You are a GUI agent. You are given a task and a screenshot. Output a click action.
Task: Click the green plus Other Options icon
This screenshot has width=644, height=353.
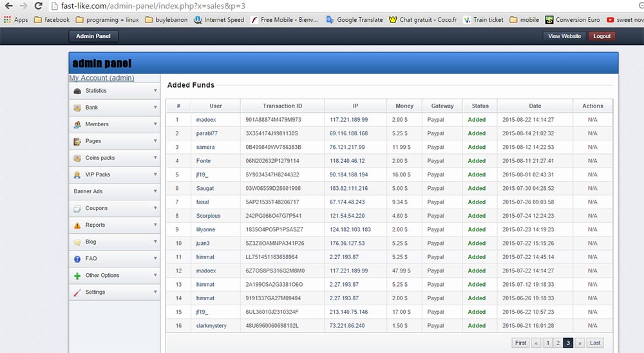77,276
